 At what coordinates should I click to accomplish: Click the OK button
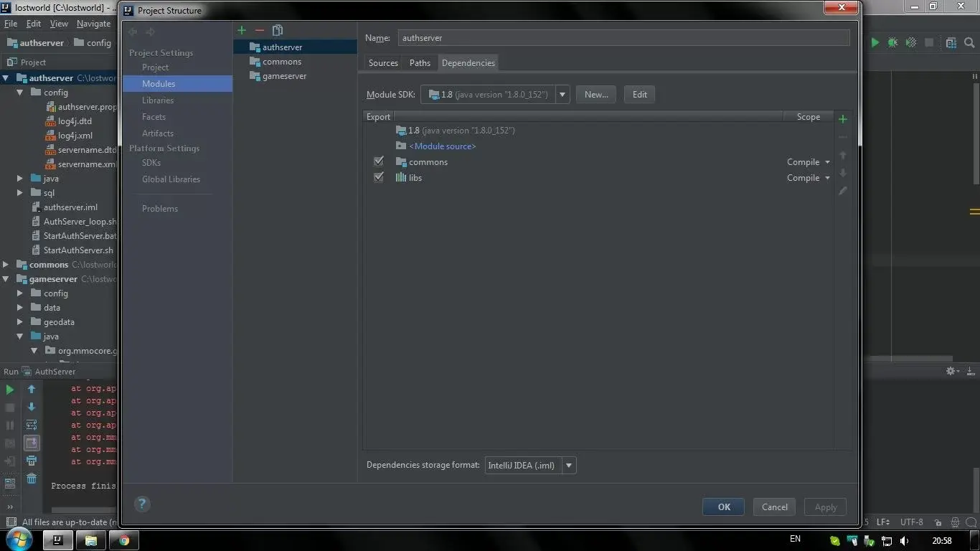click(723, 507)
